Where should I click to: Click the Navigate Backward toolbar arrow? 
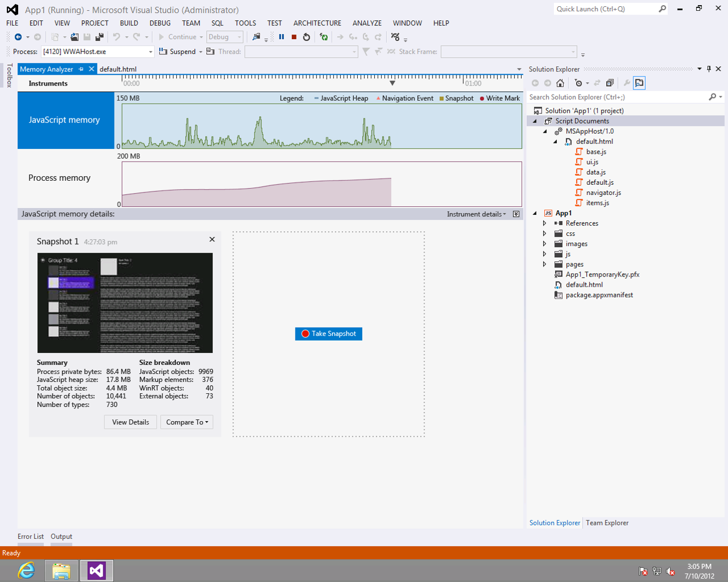(18, 37)
